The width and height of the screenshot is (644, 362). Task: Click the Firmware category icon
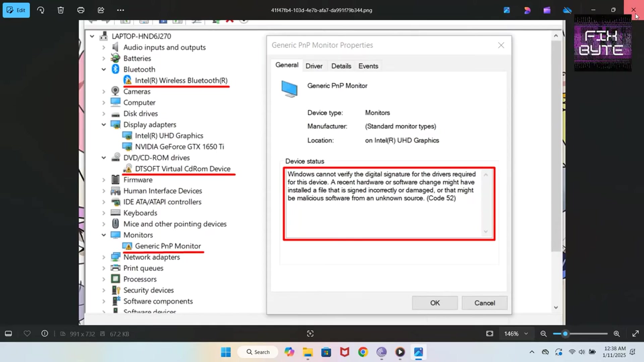pos(115,180)
